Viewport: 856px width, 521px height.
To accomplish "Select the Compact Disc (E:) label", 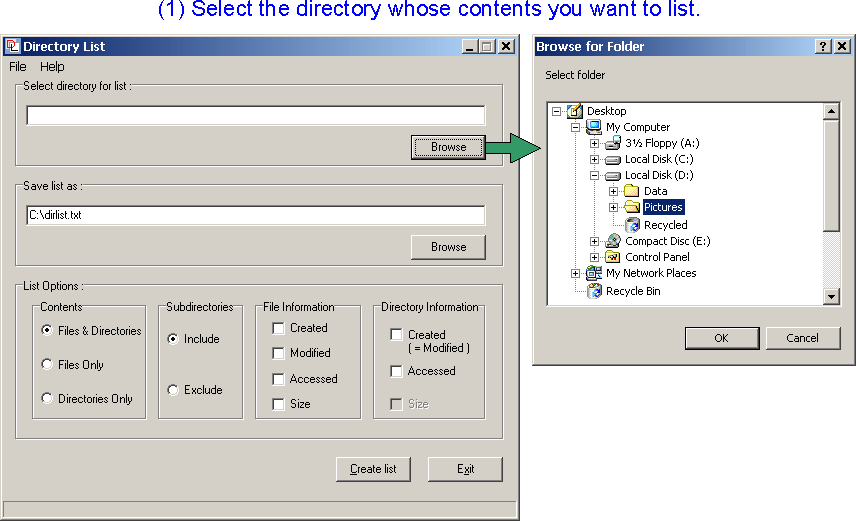I will point(668,241).
